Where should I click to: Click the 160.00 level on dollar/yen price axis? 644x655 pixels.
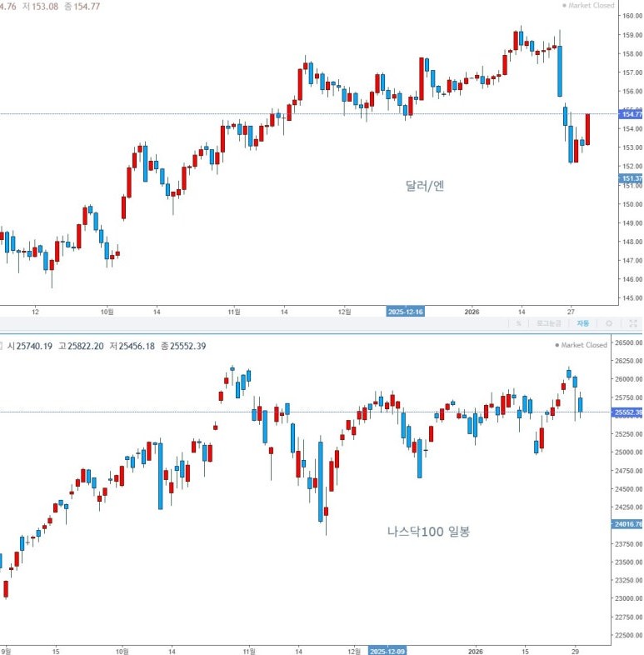click(629, 16)
